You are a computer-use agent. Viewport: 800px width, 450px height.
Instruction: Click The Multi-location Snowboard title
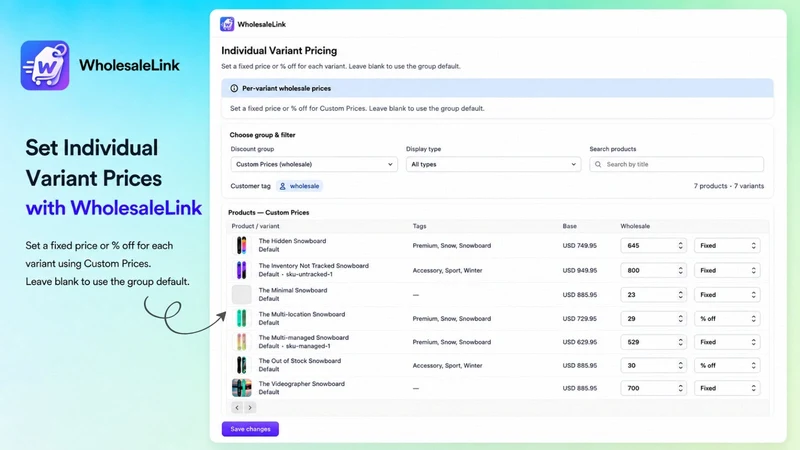302,314
